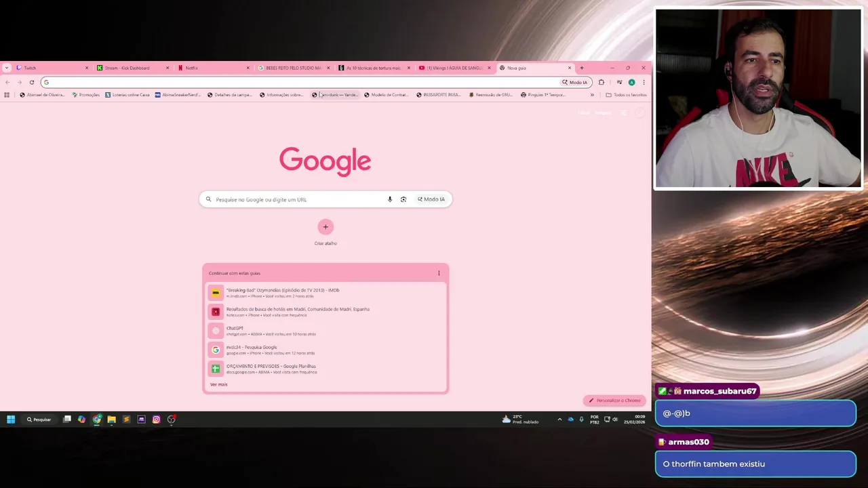This screenshot has height=488, width=868.
Task: Open Instagram from the taskbar
Action: pyautogui.click(x=156, y=420)
